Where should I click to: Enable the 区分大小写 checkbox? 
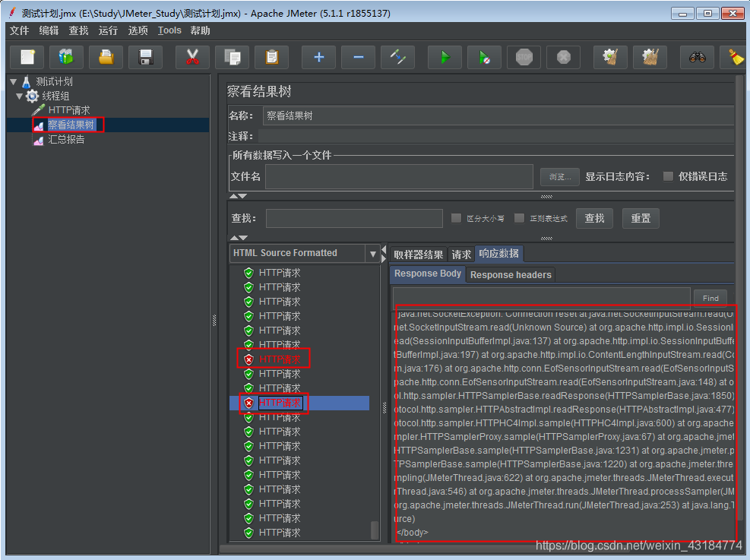[457, 218]
